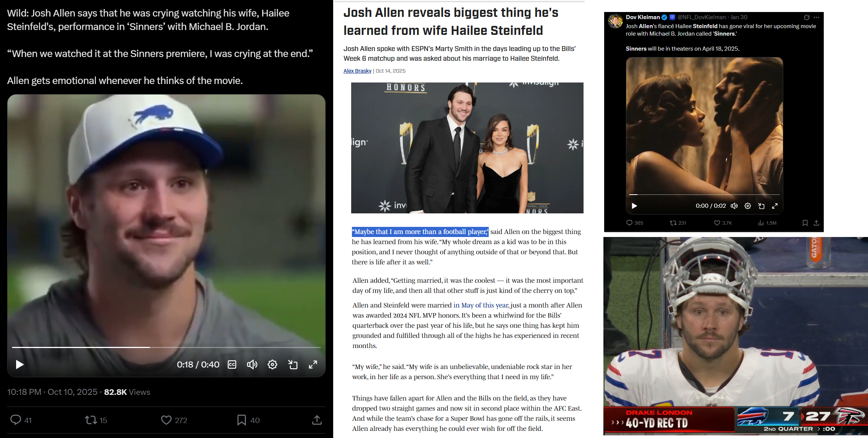The width and height of the screenshot is (868, 438).
Task: Open settings gear on large video
Action: (x=272, y=364)
